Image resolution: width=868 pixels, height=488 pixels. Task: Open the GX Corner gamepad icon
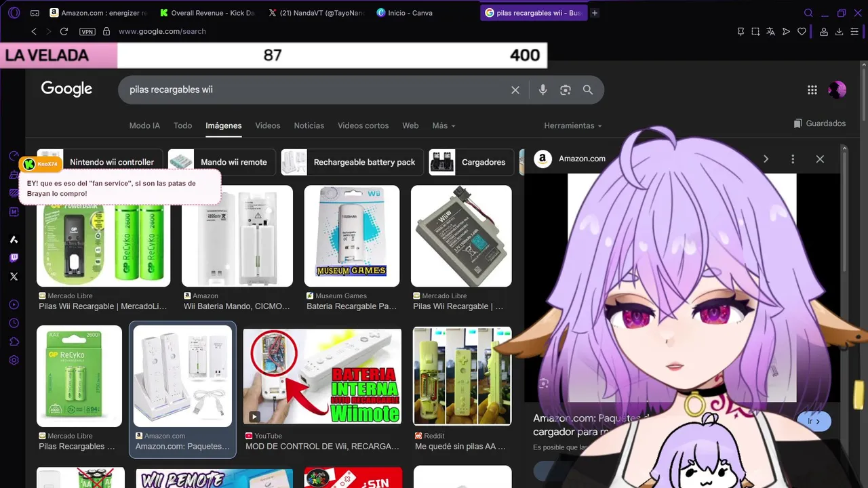click(35, 13)
